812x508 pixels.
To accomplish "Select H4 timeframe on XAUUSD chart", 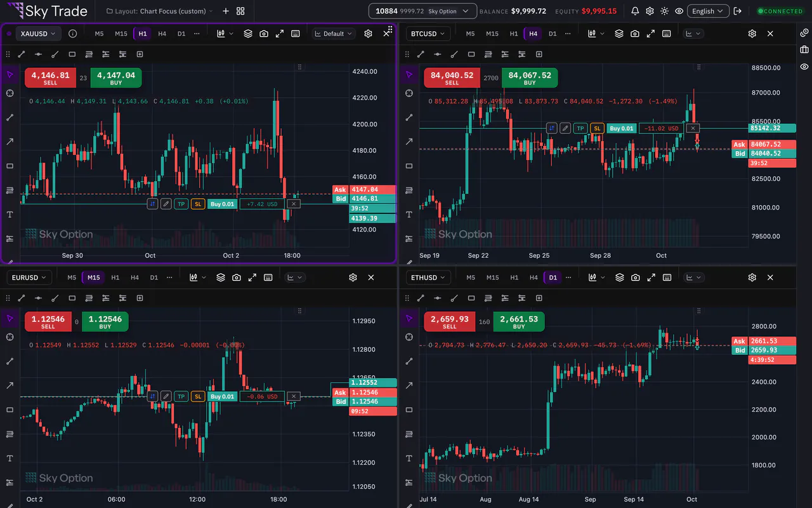I will coord(162,34).
